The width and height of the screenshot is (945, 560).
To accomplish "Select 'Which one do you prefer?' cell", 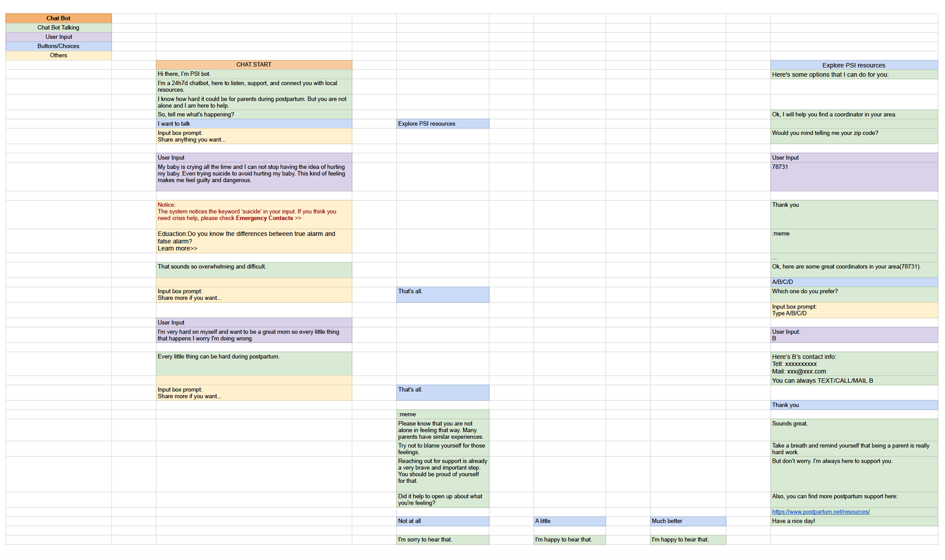I will [x=854, y=295].
